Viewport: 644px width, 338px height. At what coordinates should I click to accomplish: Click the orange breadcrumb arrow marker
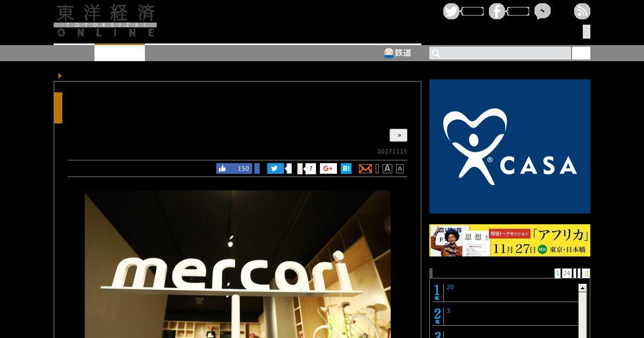click(60, 76)
